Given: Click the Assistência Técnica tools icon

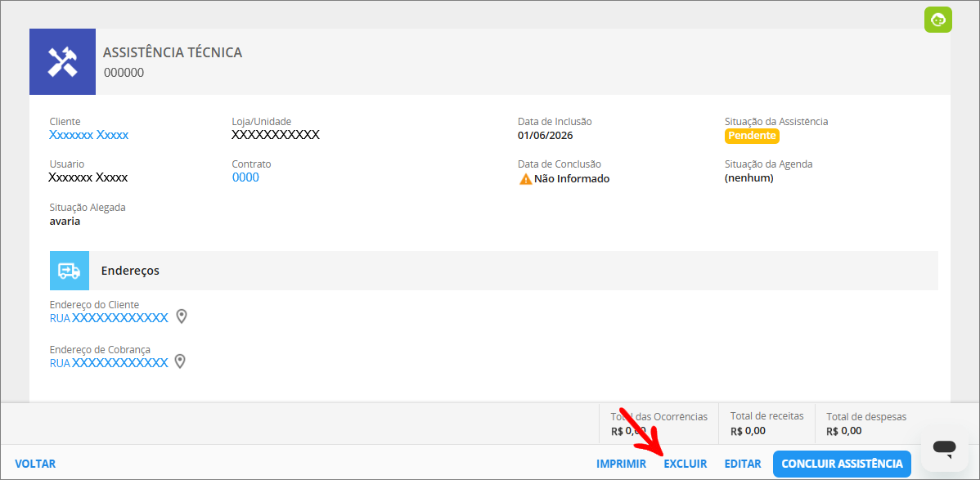Looking at the screenshot, I should (x=62, y=62).
